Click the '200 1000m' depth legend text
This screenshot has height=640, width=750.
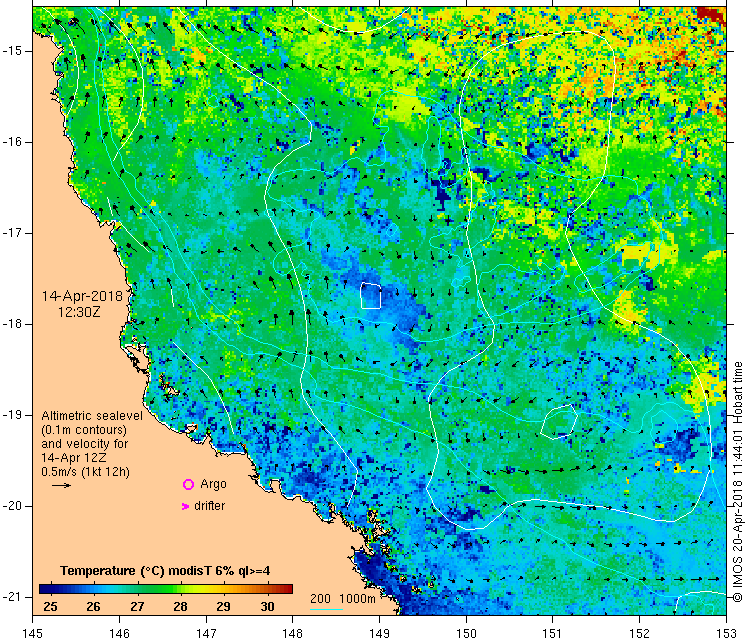pyautogui.click(x=342, y=598)
